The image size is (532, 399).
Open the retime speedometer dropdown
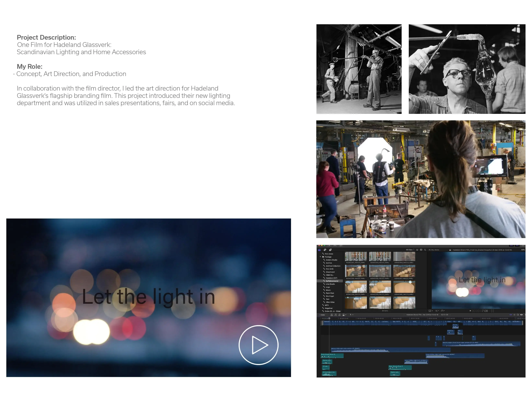443,311
